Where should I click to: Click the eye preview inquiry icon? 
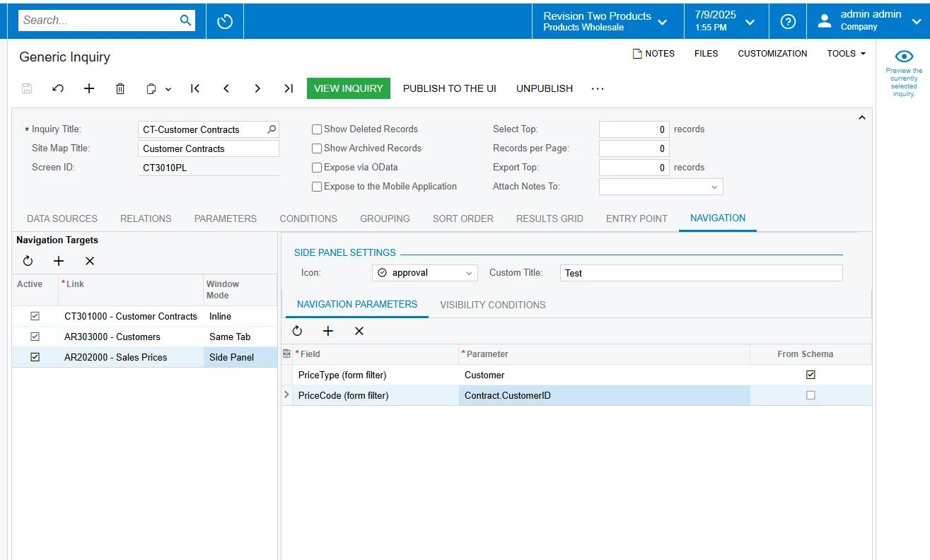pos(904,57)
